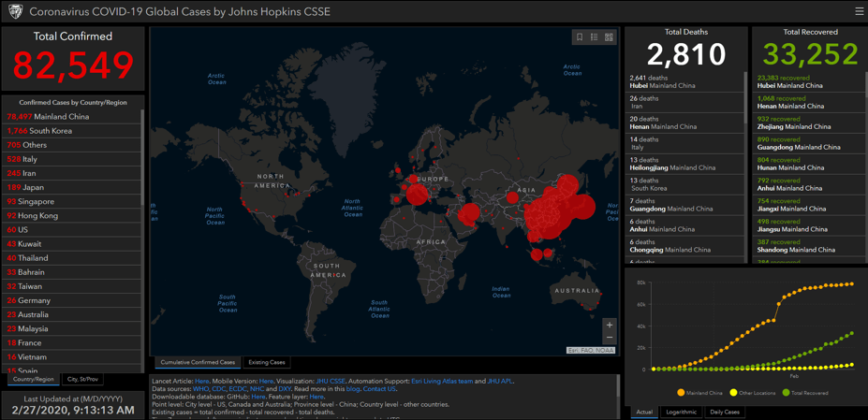Toggle Total Recovered series in chart legend
868x420 pixels.
pos(805,393)
